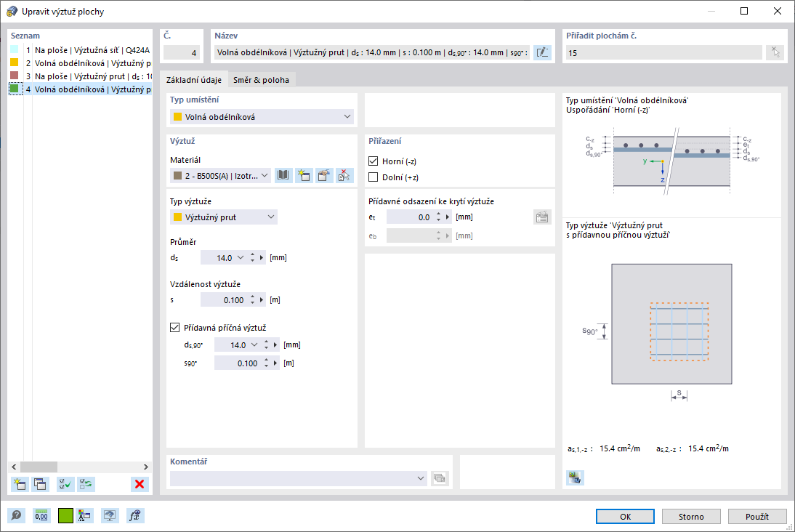Delete selected item with the red X icon
The image size is (795, 532).
pos(140,484)
